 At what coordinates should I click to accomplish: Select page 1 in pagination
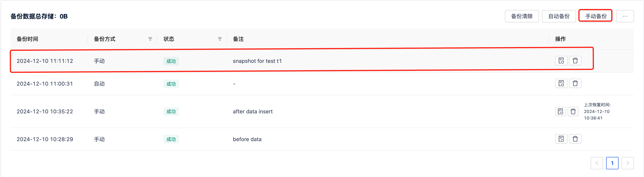pos(613,163)
